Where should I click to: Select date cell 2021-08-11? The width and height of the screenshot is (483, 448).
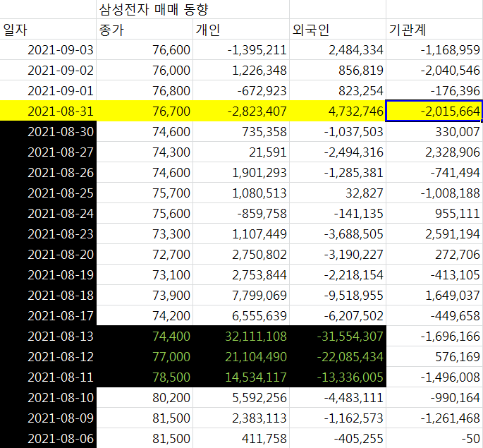coord(48,377)
